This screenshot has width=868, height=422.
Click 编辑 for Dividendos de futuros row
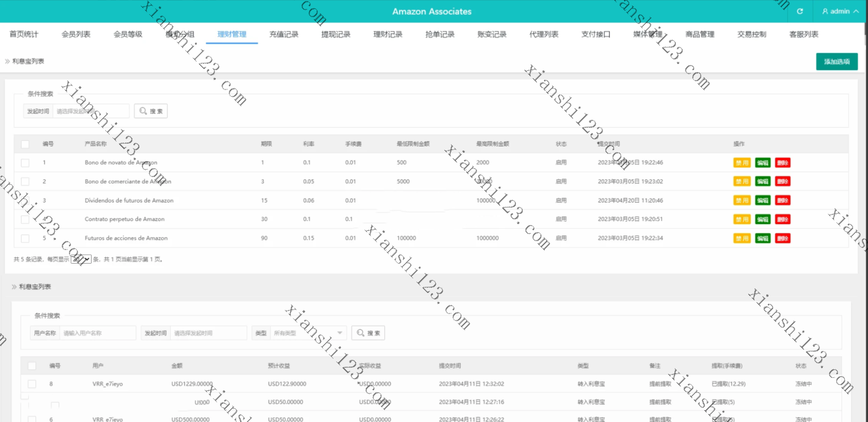[x=763, y=200]
